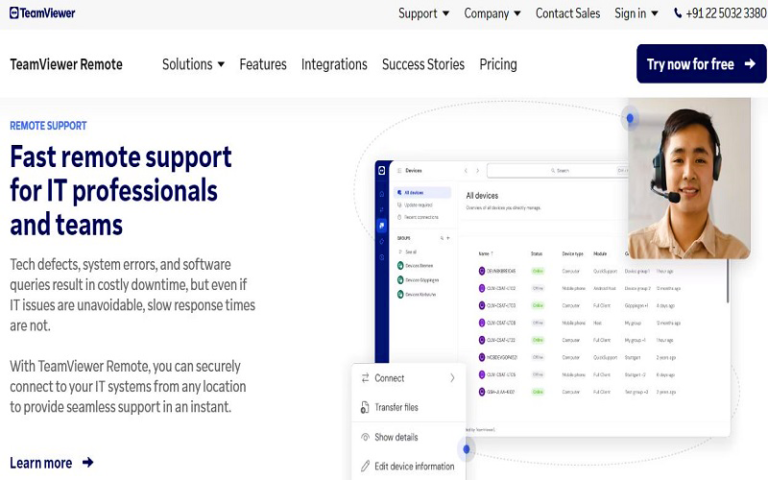
Task: Click the Search field in the mockup app
Action: point(558,170)
